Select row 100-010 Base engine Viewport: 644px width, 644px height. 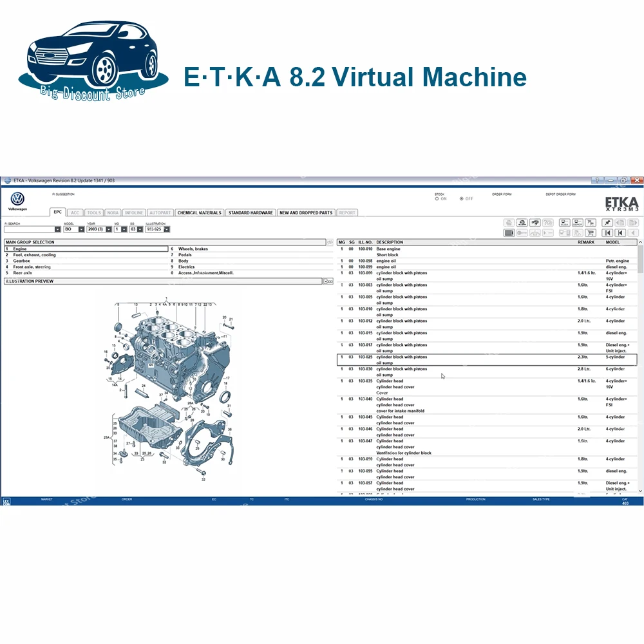(487, 252)
